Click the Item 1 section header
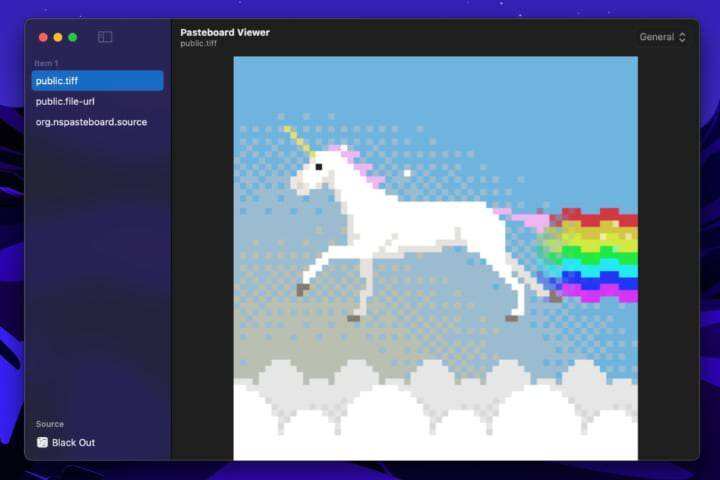This screenshot has height=480, width=720. pyautogui.click(x=46, y=63)
